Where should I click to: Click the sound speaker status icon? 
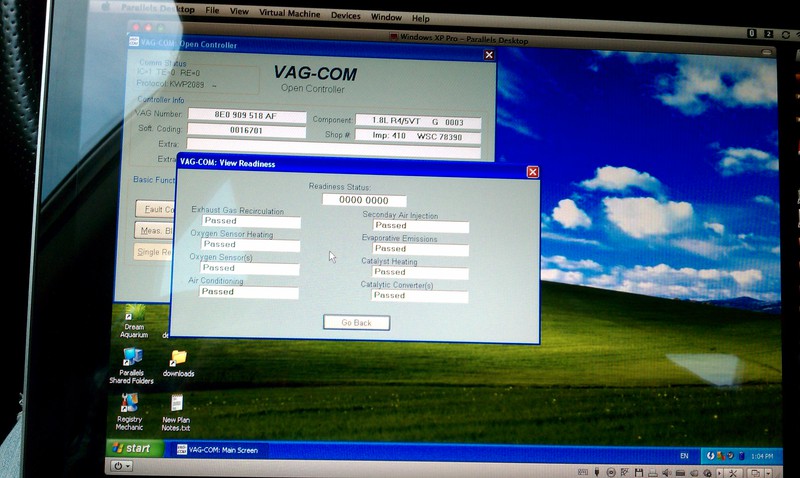click(666, 473)
